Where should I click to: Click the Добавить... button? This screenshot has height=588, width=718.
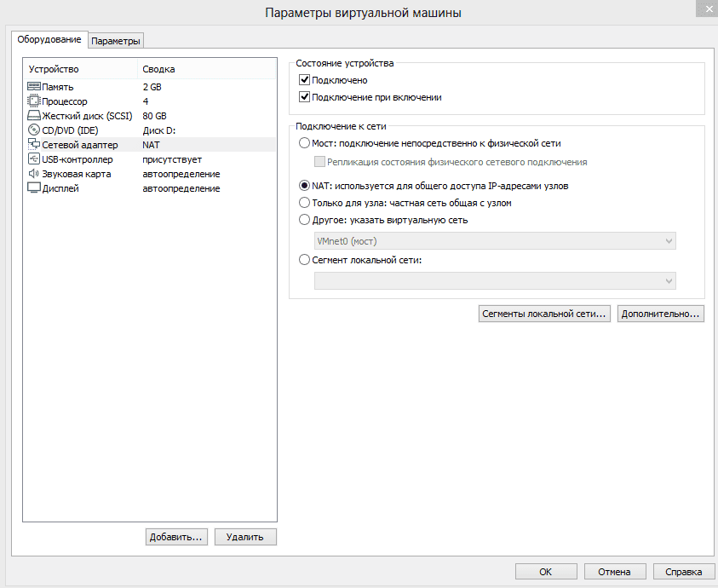click(175, 537)
